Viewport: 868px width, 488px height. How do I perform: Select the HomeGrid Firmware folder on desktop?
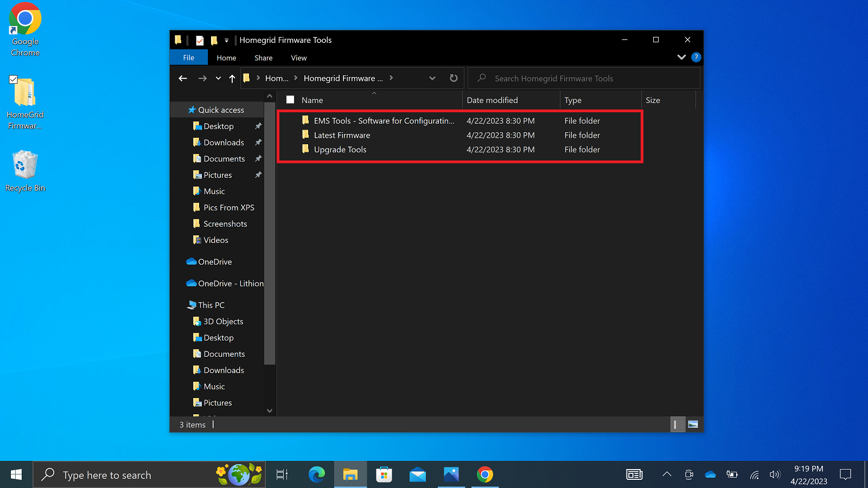25,103
